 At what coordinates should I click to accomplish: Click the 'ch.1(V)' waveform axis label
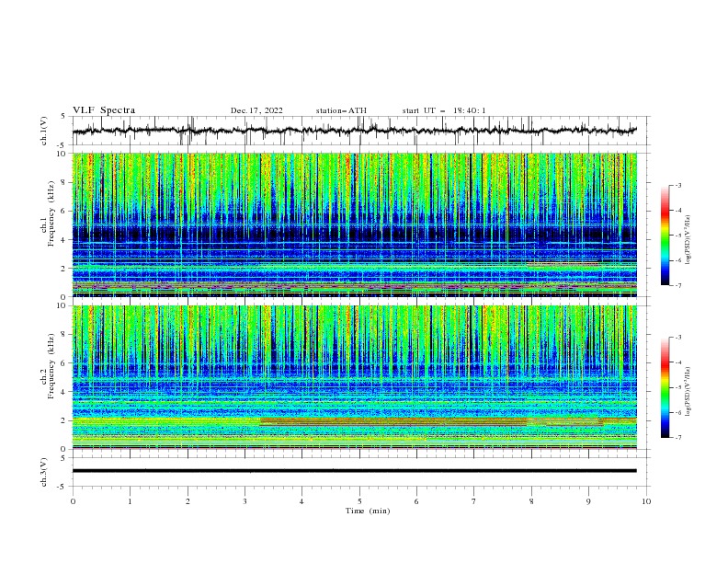tap(44, 131)
